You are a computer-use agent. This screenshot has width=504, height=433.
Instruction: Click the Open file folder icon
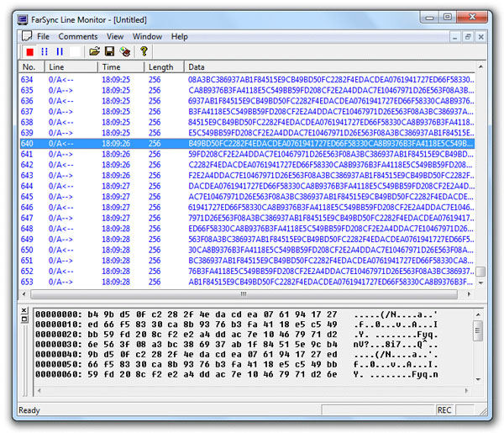tap(94, 51)
